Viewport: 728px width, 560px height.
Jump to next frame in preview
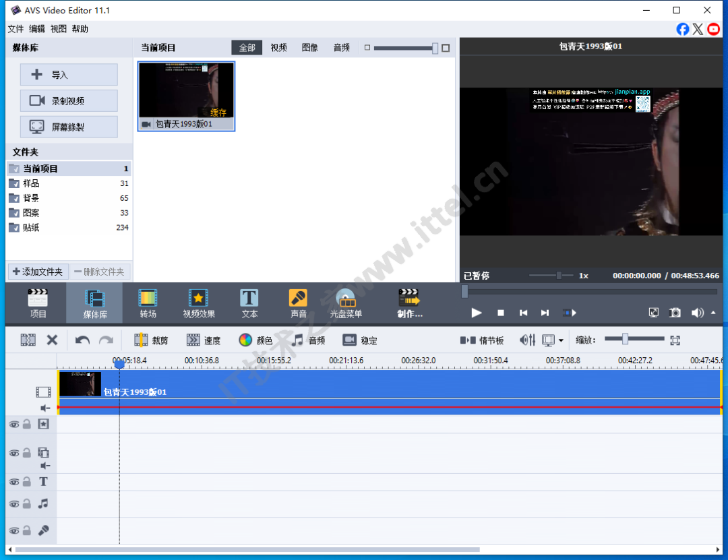point(545,313)
